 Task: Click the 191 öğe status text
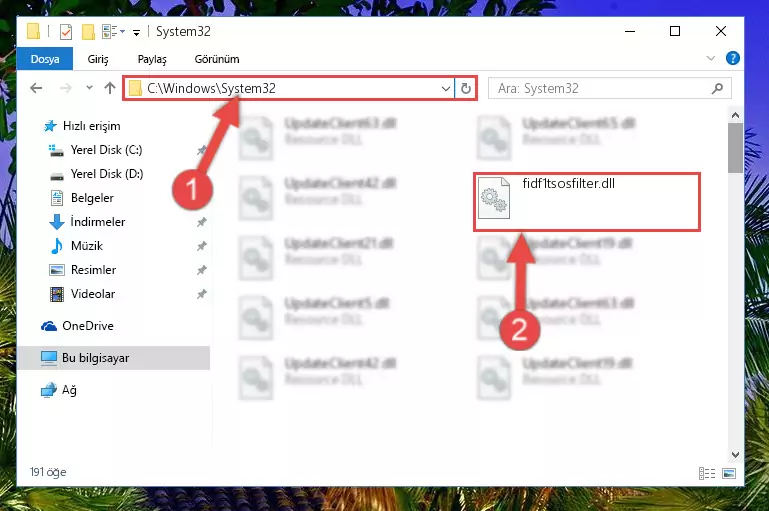(48, 472)
